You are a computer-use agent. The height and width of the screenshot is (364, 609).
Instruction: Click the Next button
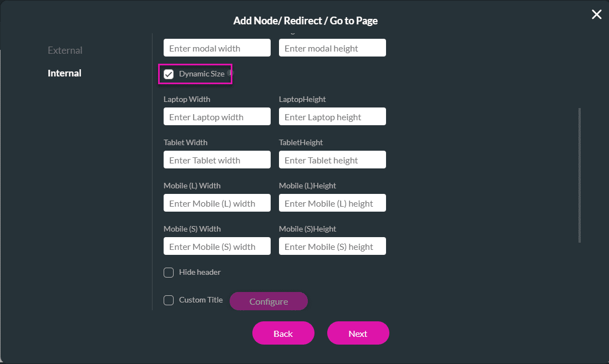click(x=358, y=333)
